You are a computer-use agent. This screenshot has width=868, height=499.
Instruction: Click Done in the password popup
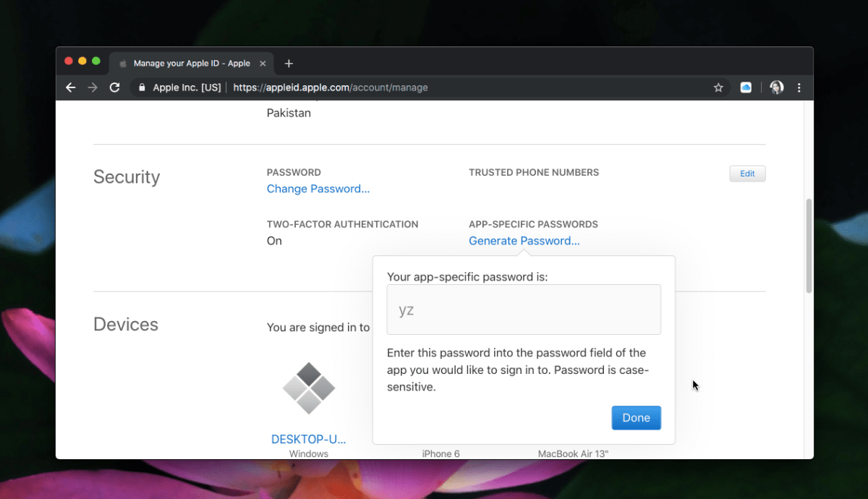[x=637, y=418]
